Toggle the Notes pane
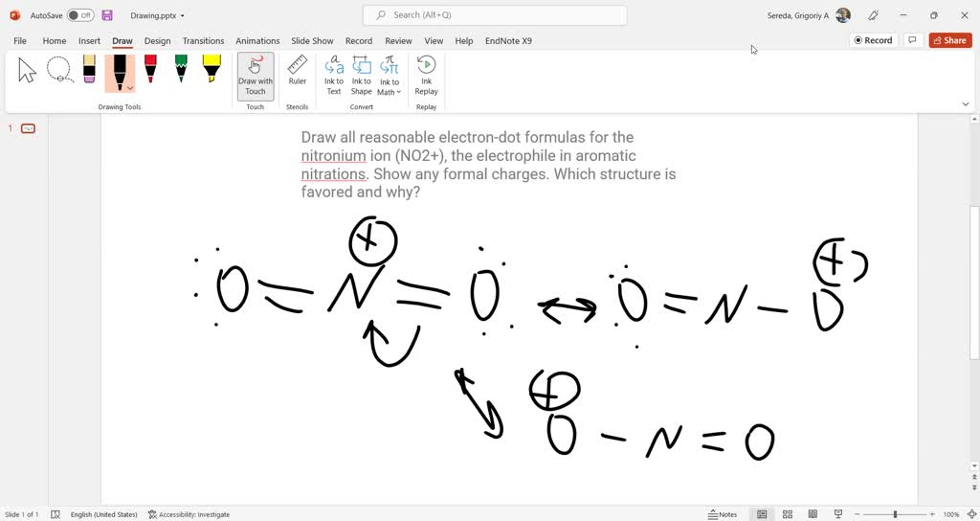Viewport: 980px width, 521px height. coord(723,514)
